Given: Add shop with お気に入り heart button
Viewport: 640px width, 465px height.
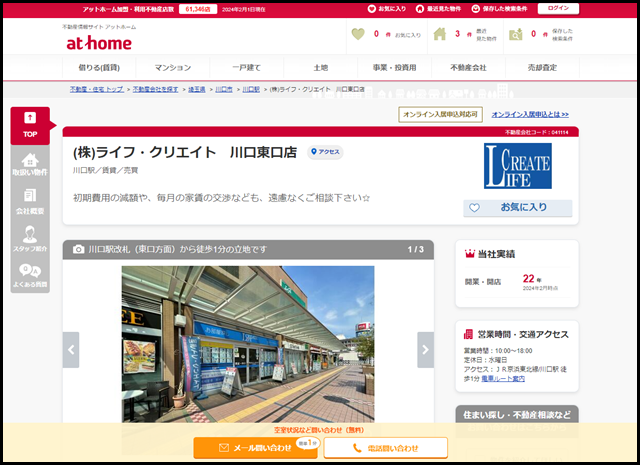Looking at the screenshot, I should (518, 208).
